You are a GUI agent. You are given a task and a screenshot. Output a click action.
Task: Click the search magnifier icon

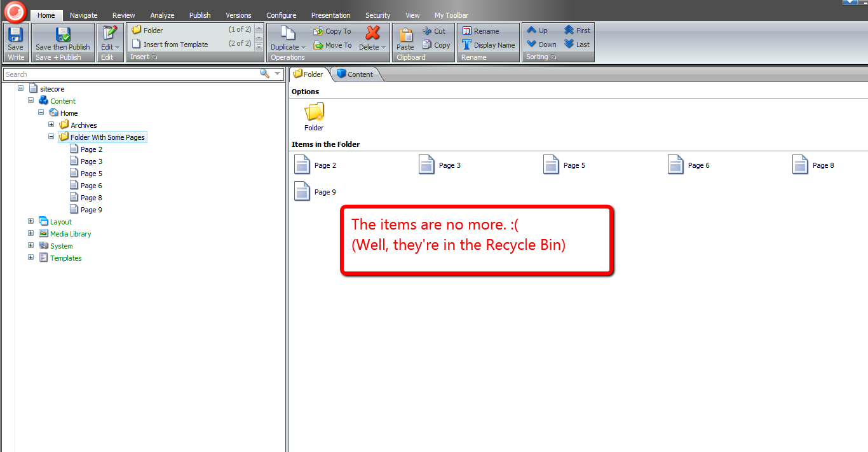click(x=265, y=74)
